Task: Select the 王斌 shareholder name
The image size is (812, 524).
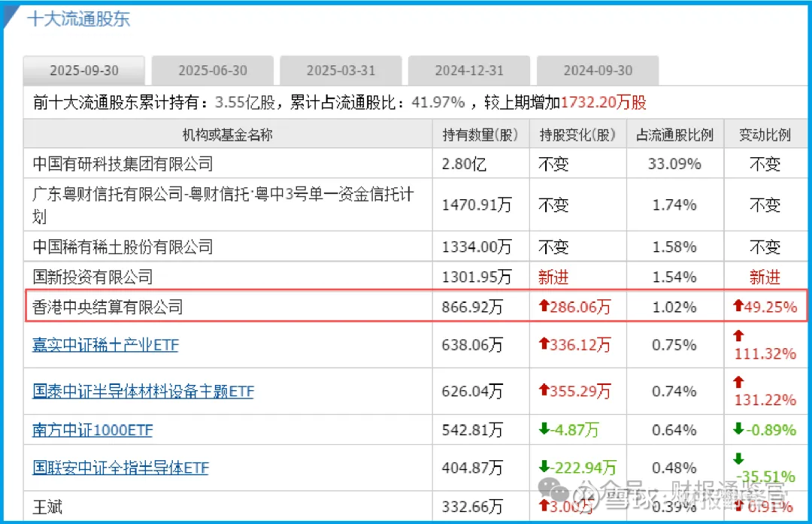Action: coord(47,507)
